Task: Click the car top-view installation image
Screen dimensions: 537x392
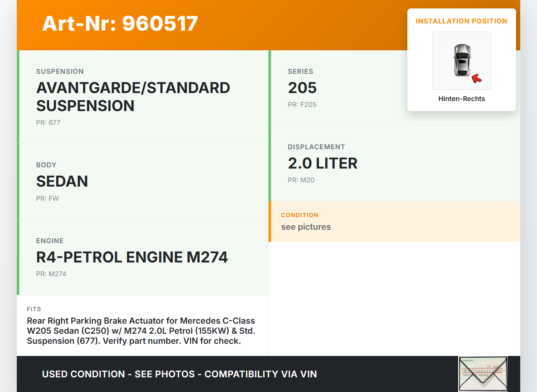Action: coord(461,60)
